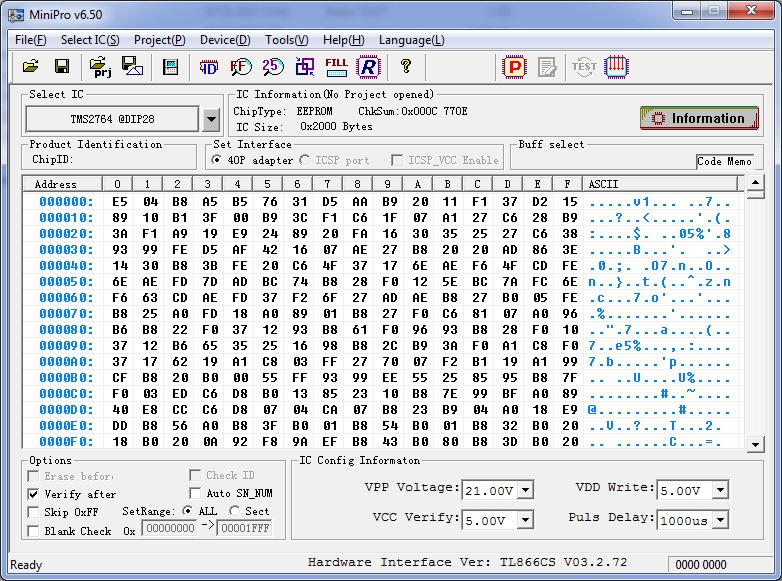This screenshot has width=782, height=581.
Task: Click the buffer swap/copy icon
Action: (x=305, y=66)
